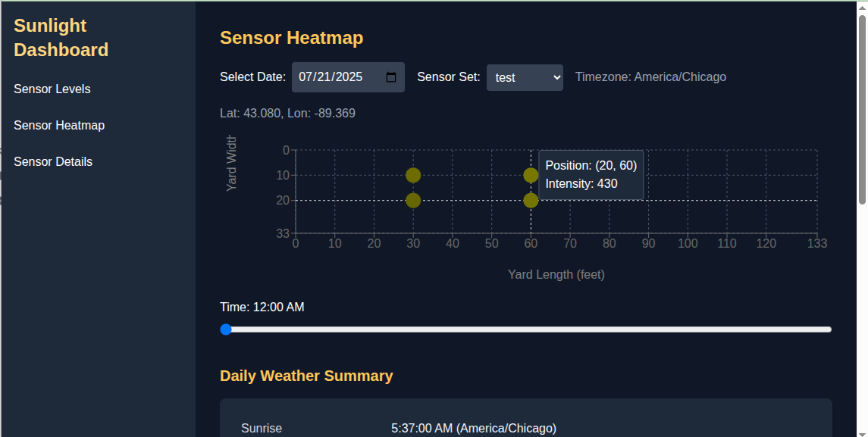Screen dimensions: 868x437
Task: Navigate to Sensor Details
Action: click(53, 162)
